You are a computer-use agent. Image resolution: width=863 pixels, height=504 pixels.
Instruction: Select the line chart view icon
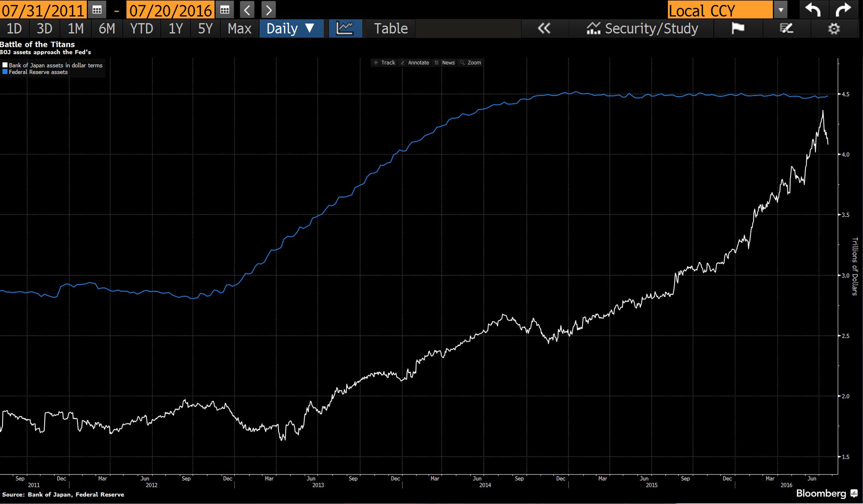point(345,29)
